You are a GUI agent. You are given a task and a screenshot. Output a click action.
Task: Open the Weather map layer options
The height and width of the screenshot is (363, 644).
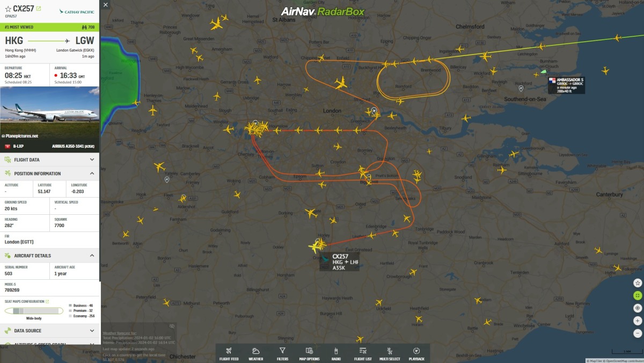click(x=256, y=354)
